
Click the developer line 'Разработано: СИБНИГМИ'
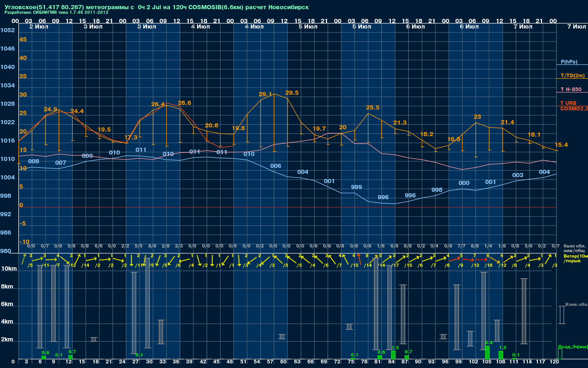pos(57,12)
